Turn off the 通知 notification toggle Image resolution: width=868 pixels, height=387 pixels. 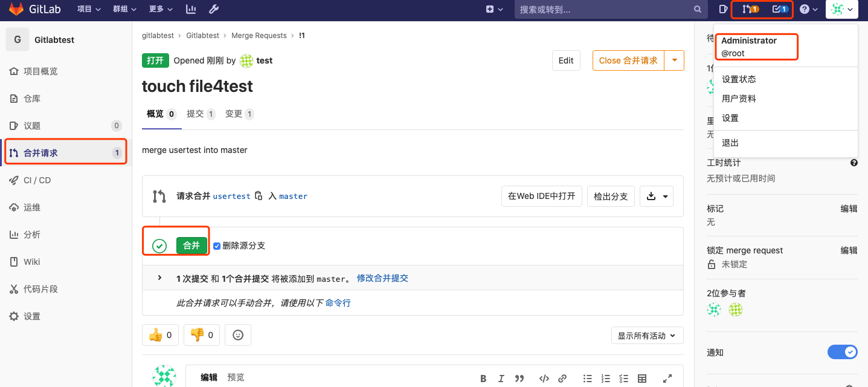(843, 352)
